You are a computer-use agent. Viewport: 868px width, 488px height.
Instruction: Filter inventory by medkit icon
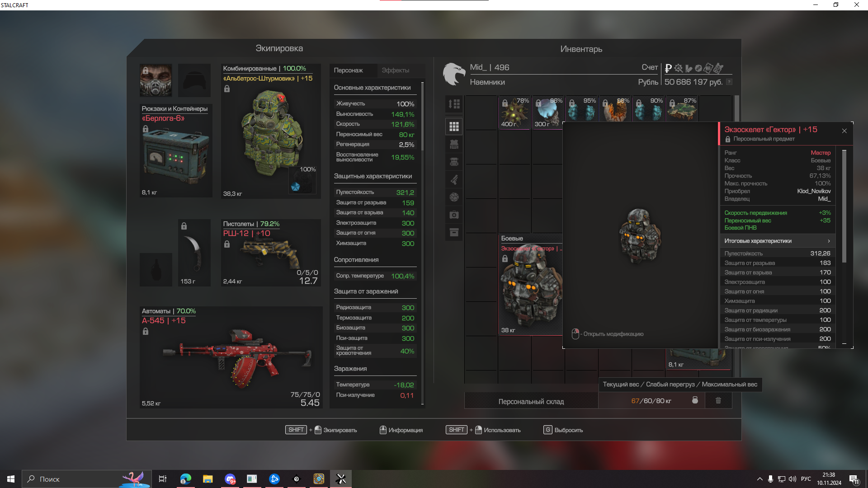(454, 215)
